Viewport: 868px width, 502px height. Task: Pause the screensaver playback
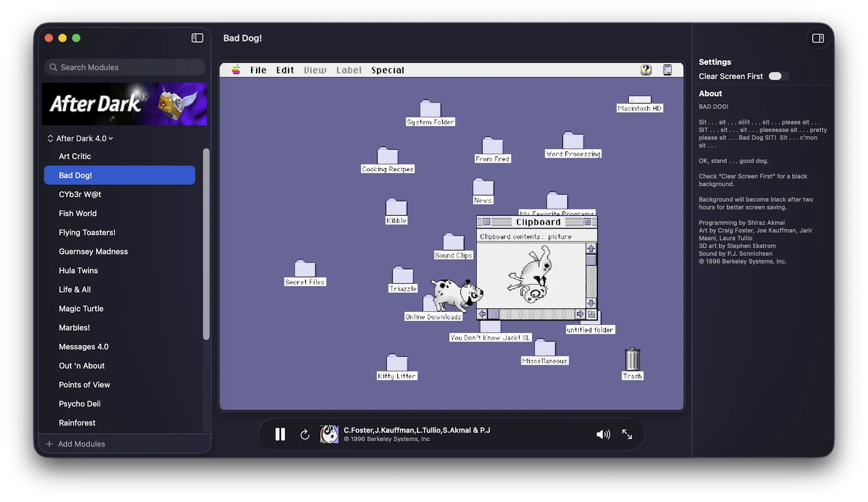[280, 434]
